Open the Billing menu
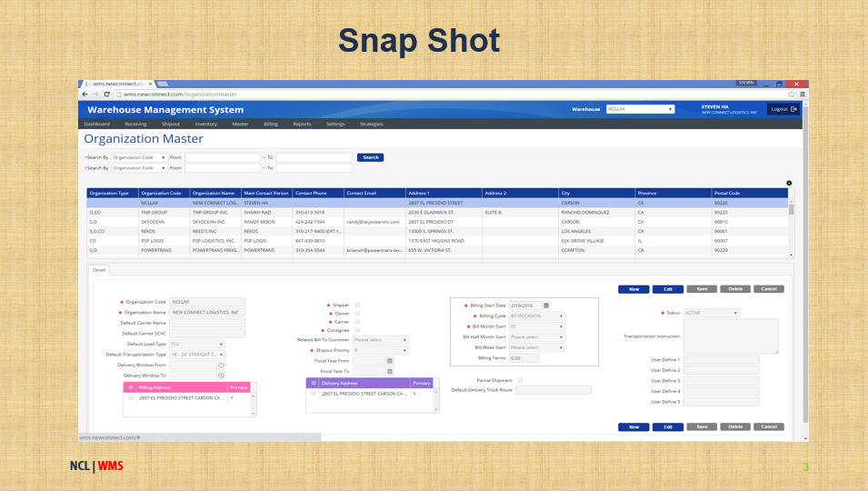This screenshot has width=868, height=491. 271,124
